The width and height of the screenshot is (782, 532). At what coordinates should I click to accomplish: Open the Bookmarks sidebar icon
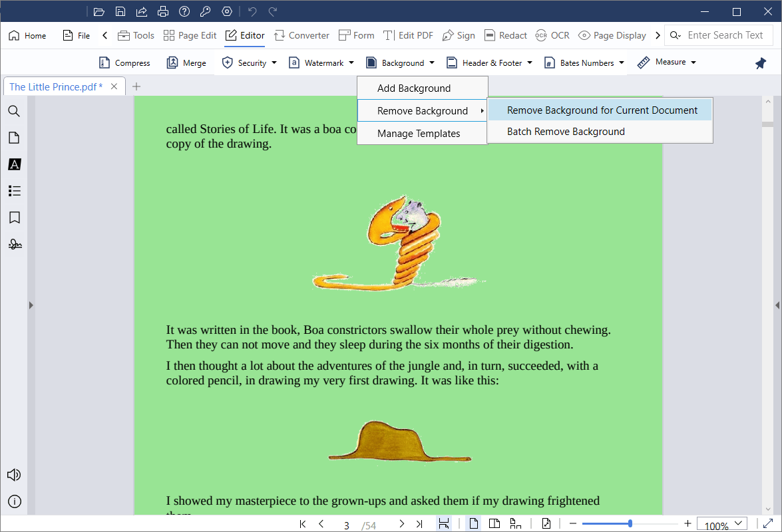pos(15,217)
